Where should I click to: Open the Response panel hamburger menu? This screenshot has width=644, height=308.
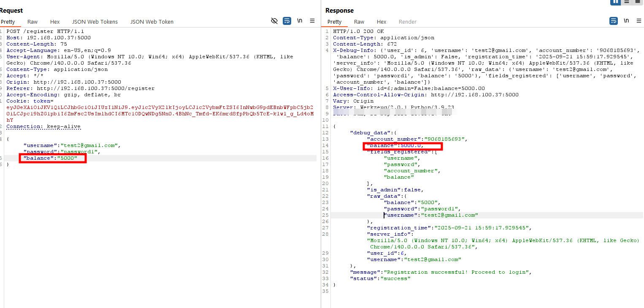pos(638,21)
